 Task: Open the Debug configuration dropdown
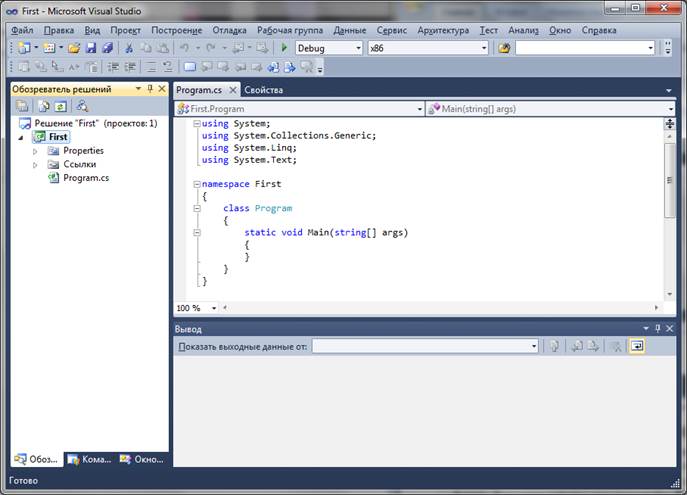coord(358,48)
